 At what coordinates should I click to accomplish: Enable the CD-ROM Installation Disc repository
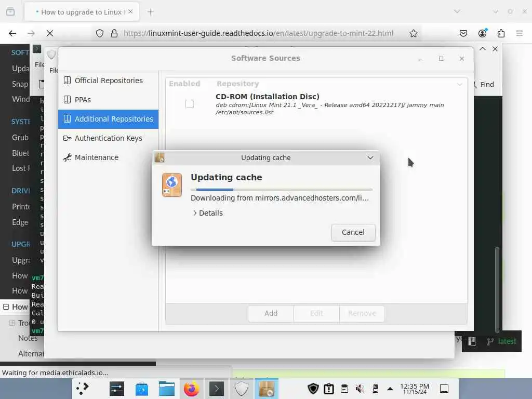tap(190, 104)
